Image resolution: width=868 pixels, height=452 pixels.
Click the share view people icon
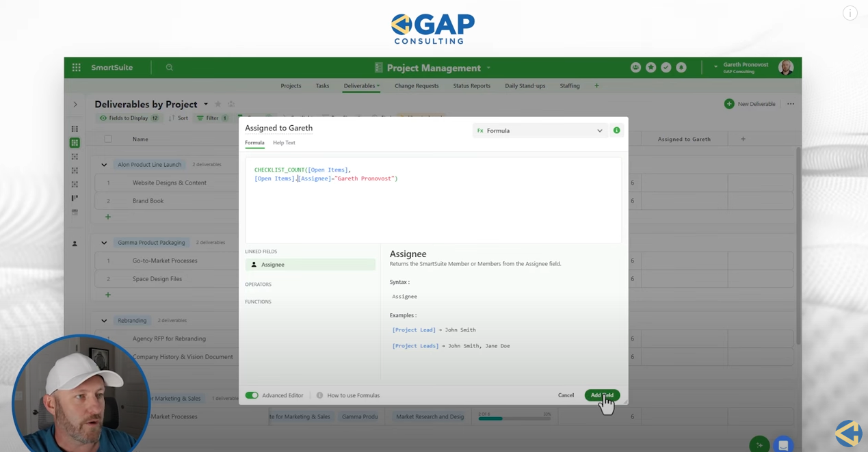231,104
